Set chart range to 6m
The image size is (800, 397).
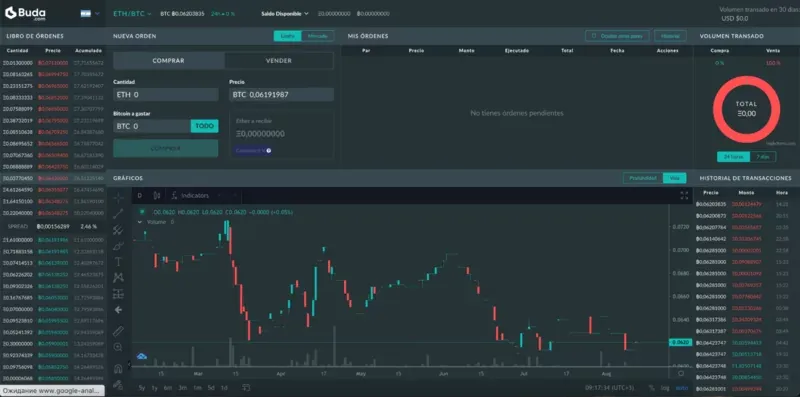(168, 388)
